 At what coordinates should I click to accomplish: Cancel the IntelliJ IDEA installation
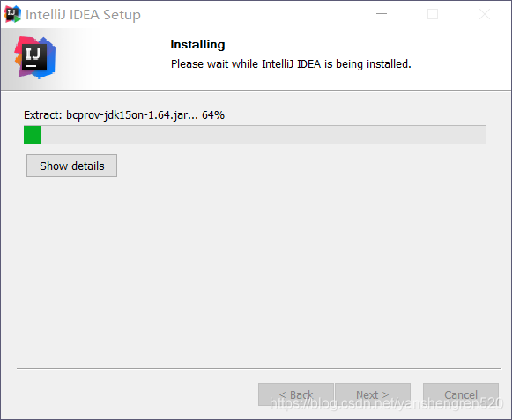(x=460, y=394)
